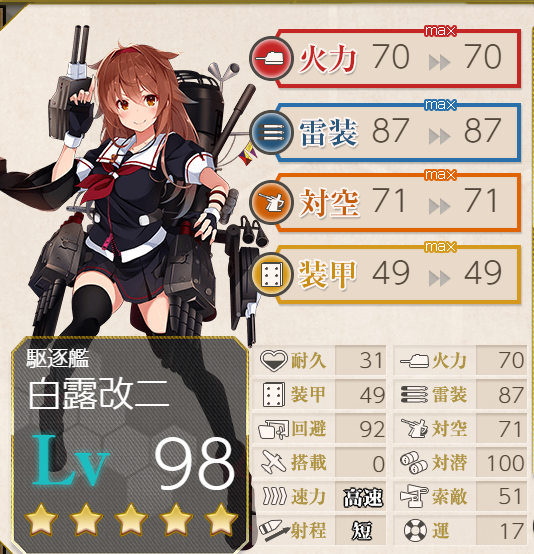Click the airplane icon beside 搭載
Viewport: 534px width, 554px height.
(x=274, y=462)
